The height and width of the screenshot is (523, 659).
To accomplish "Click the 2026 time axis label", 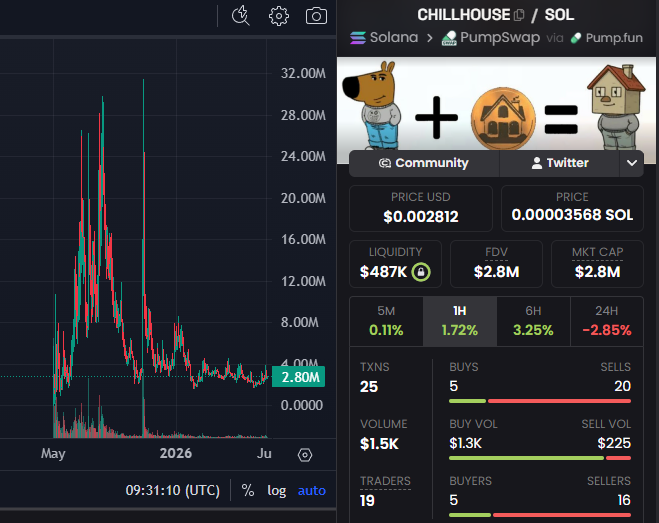I will pos(176,453).
